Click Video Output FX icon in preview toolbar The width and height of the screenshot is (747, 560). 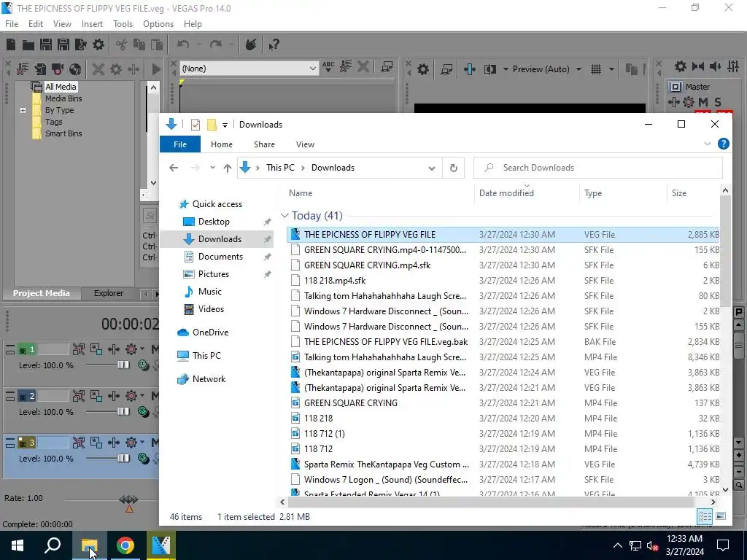point(470,69)
